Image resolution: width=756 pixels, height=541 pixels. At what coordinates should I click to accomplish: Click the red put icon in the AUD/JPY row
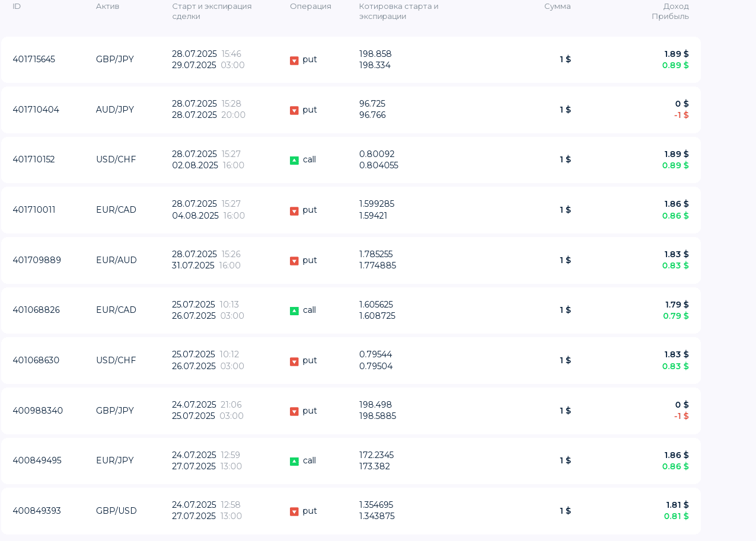tap(294, 110)
